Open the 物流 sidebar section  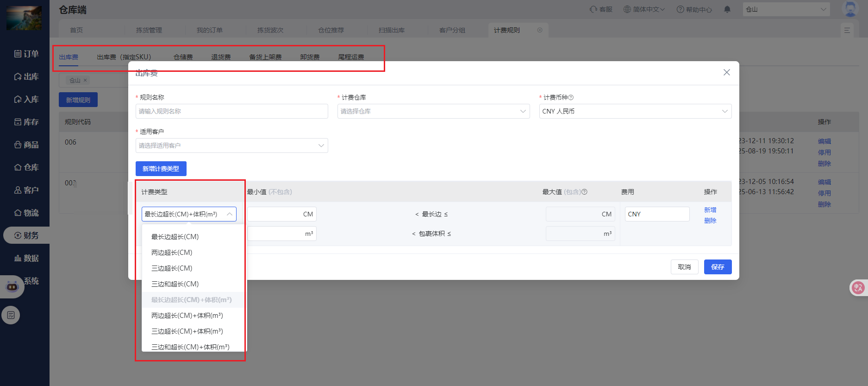[26, 213]
